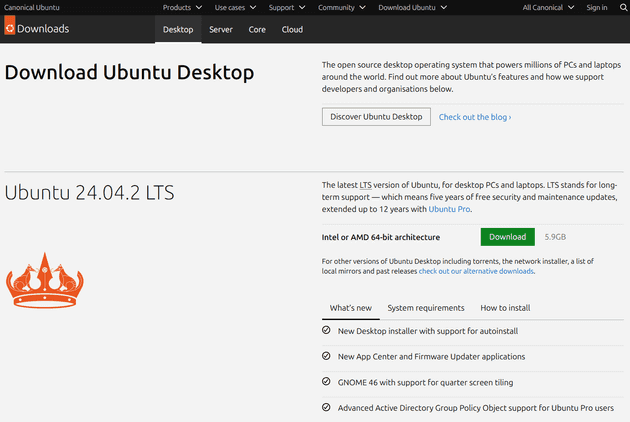This screenshot has width=630, height=422.
Task: Click 'New App Center and Firmware Updater applications'
Action: (x=431, y=356)
